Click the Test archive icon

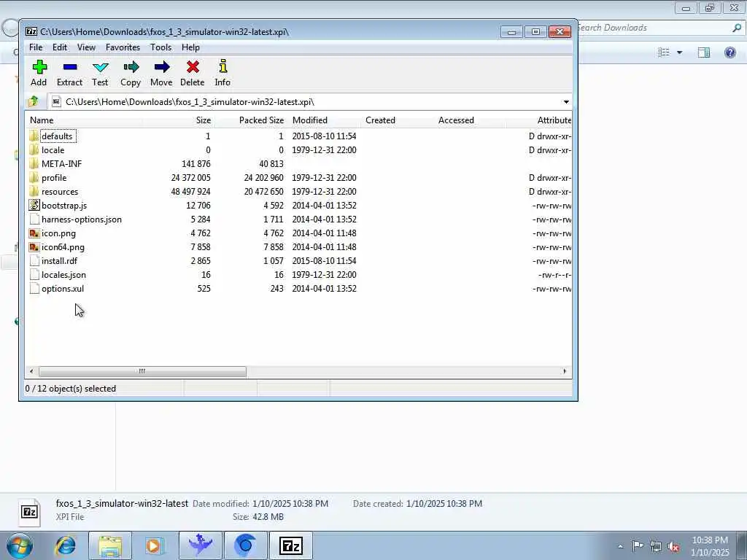click(x=101, y=67)
